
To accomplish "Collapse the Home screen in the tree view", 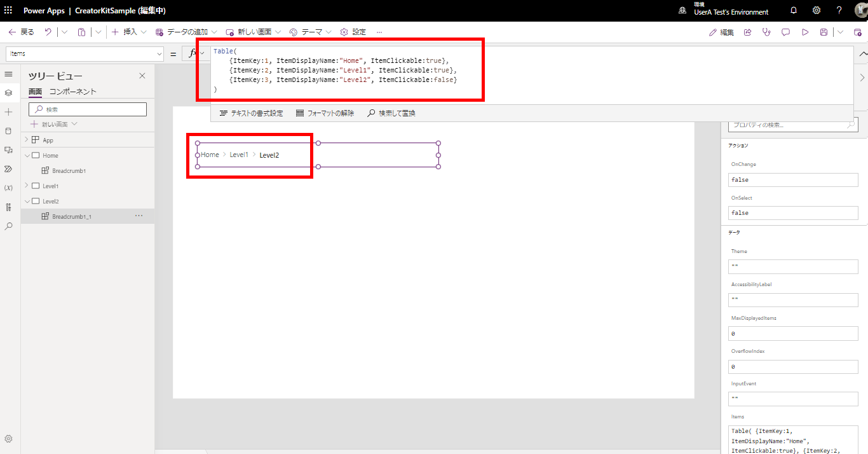I will coord(27,155).
